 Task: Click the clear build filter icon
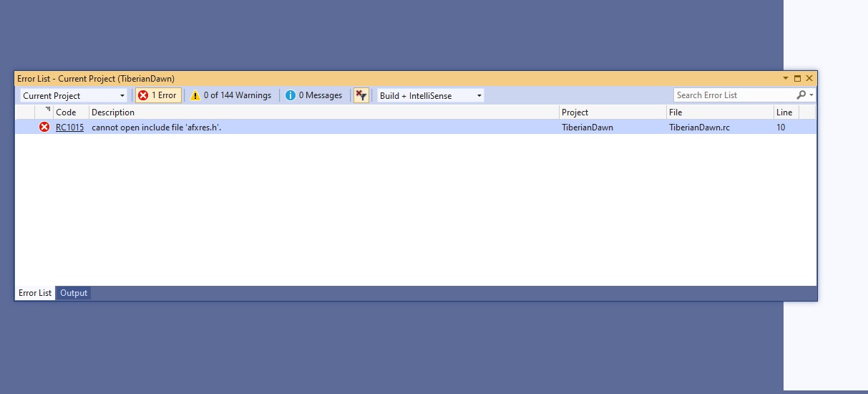click(361, 95)
